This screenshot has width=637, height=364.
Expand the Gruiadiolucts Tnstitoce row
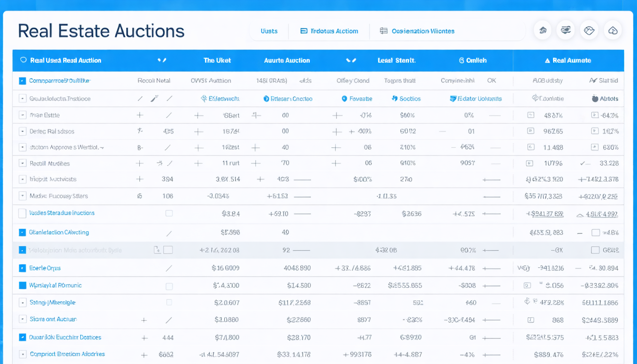point(22,99)
